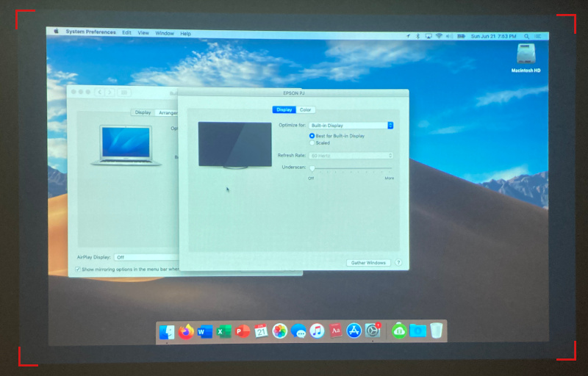Image resolution: width=588 pixels, height=376 pixels.
Task: Open Finder from the Dock
Action: [x=167, y=332]
